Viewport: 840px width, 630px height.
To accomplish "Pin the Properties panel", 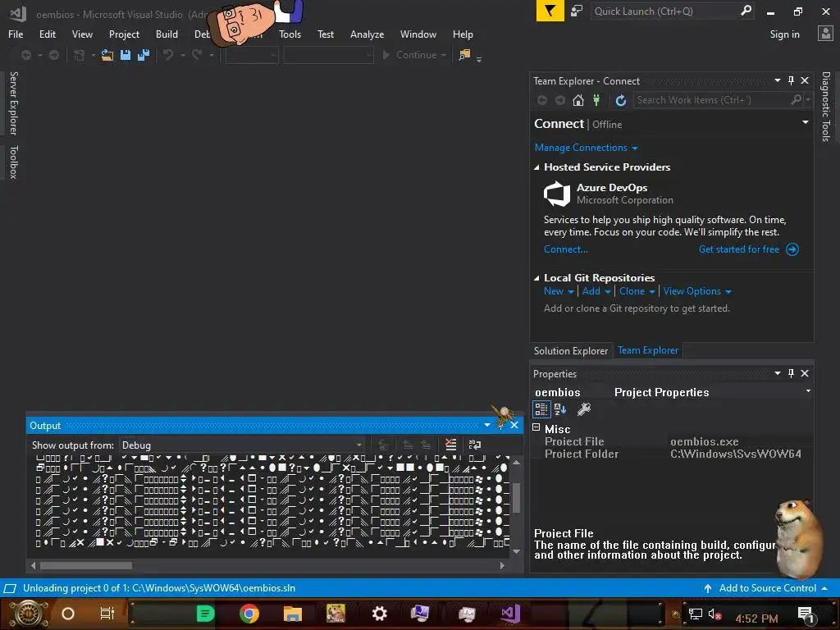I will pos(792,373).
